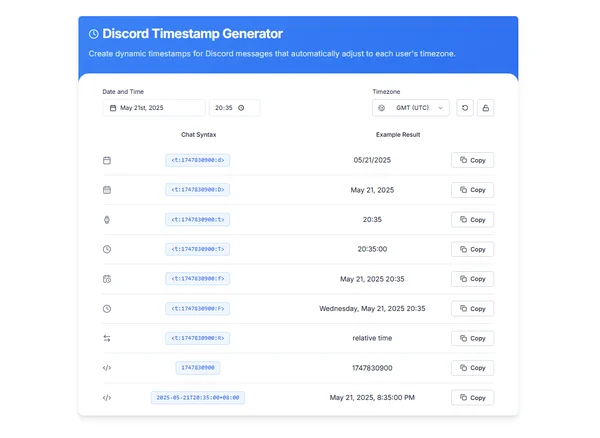Image resolution: width=600 pixels, height=438 pixels.
Task: Copy the May 21, 2025 20:35 timestamp
Action: [x=473, y=279]
